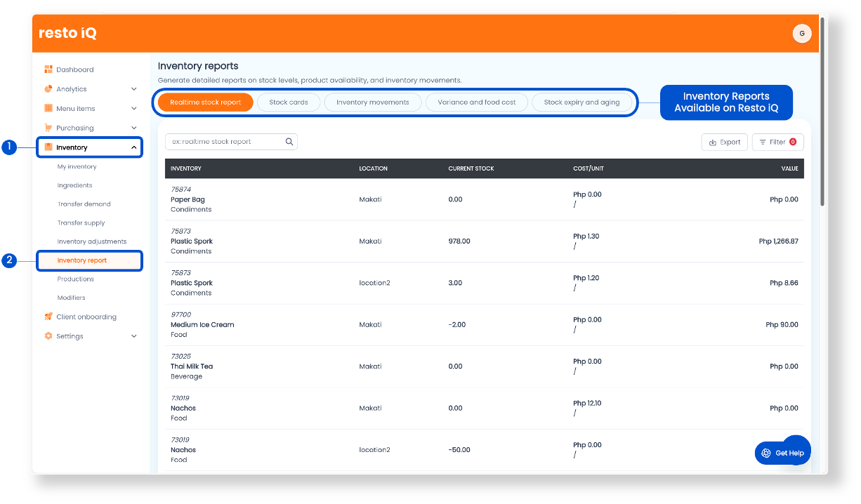Open the Filter button

click(778, 142)
